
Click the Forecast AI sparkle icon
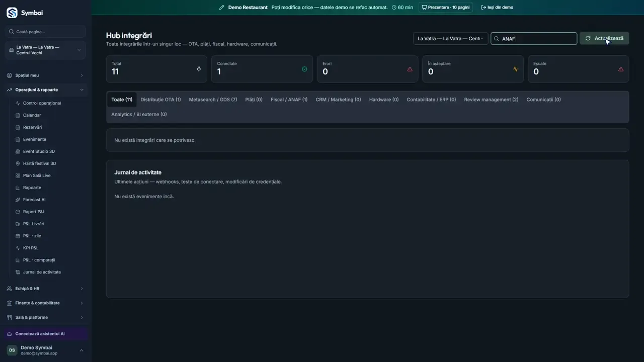pos(18,200)
